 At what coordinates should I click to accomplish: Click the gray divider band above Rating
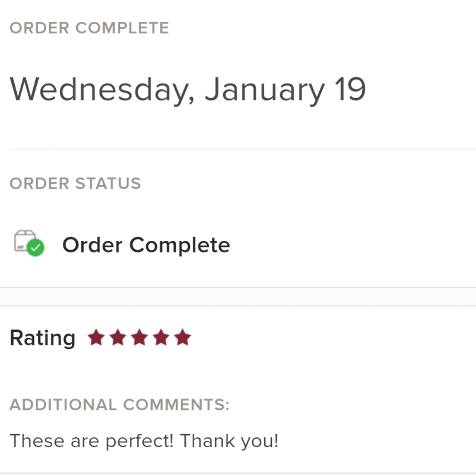[238, 297]
